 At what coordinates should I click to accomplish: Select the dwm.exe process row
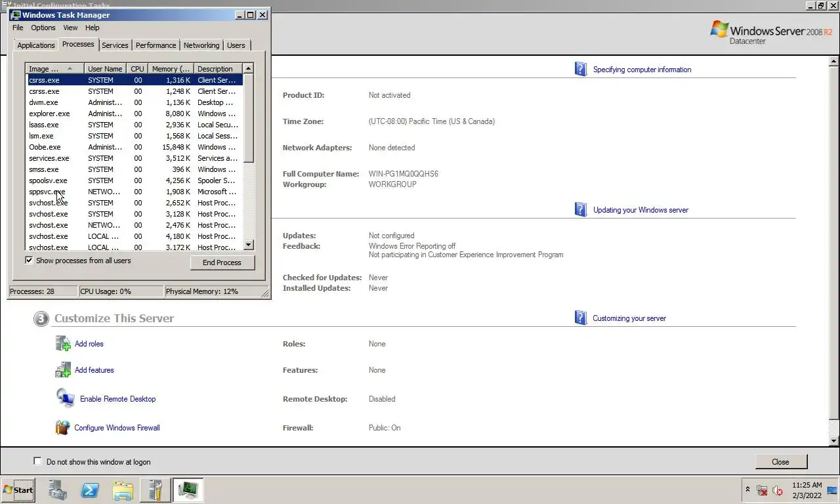pos(135,102)
